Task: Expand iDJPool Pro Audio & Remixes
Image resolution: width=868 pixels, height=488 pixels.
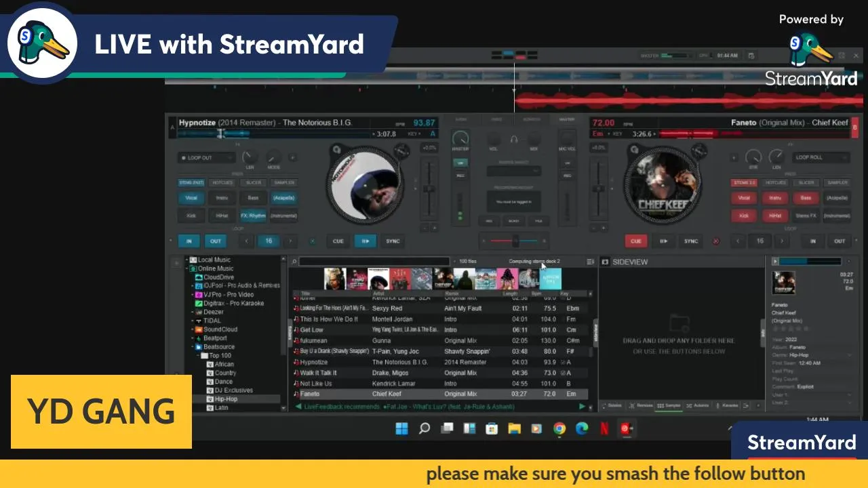Action: coord(192,285)
